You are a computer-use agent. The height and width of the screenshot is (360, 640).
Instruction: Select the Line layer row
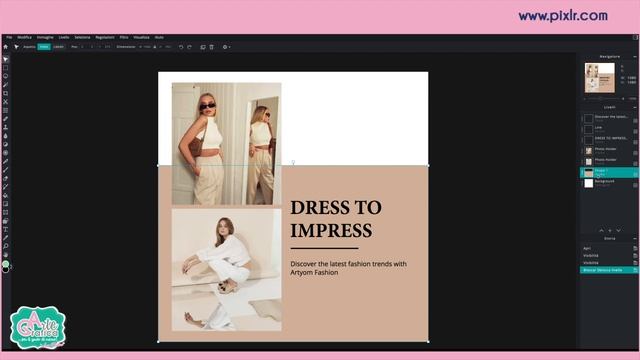coord(609,129)
